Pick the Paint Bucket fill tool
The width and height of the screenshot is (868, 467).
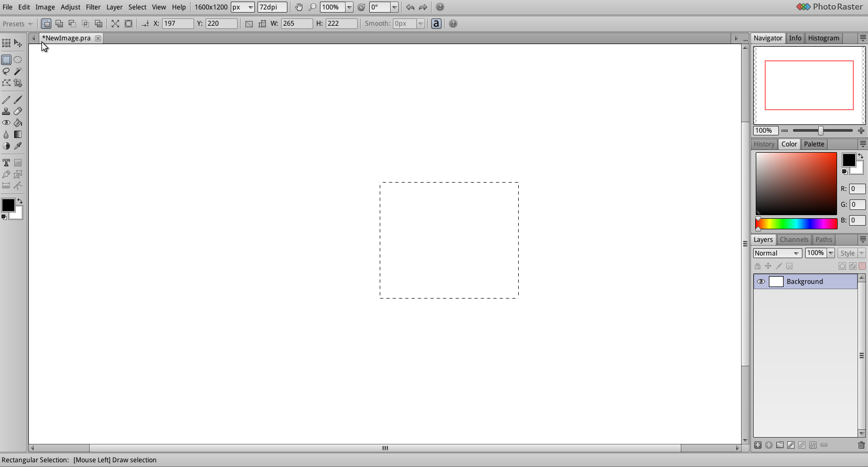click(18, 123)
